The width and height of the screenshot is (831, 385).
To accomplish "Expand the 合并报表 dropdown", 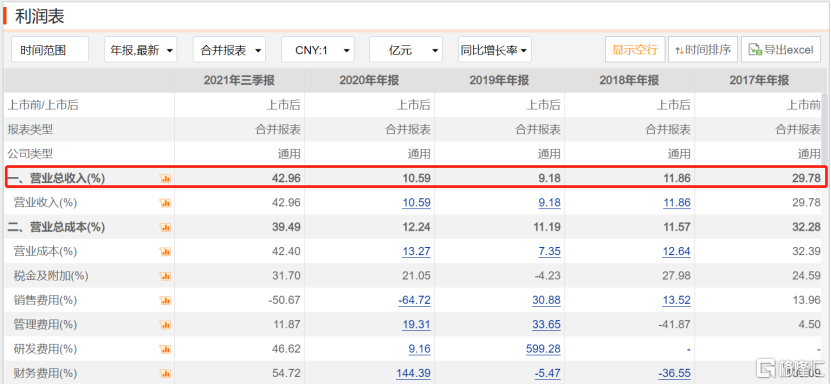I will 229,50.
